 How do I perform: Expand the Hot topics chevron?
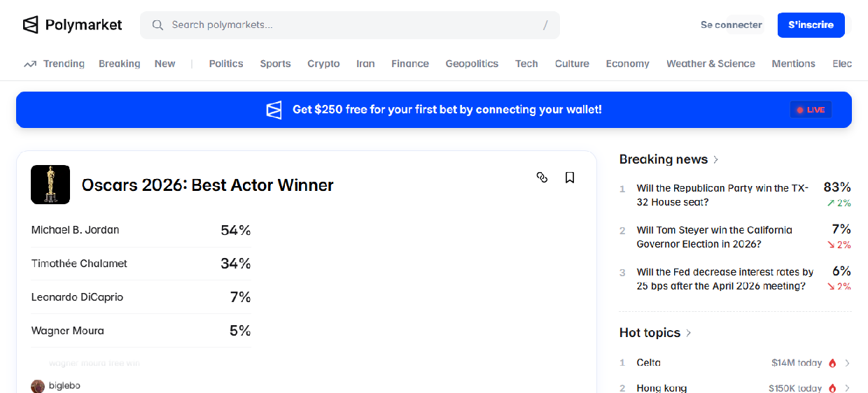(689, 333)
